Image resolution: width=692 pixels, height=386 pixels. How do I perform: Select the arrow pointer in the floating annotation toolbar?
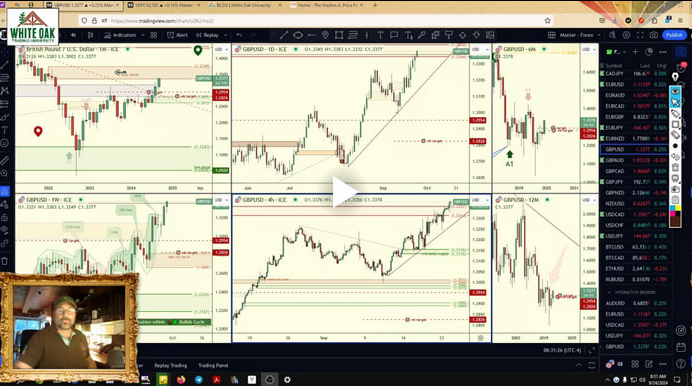tap(675, 102)
